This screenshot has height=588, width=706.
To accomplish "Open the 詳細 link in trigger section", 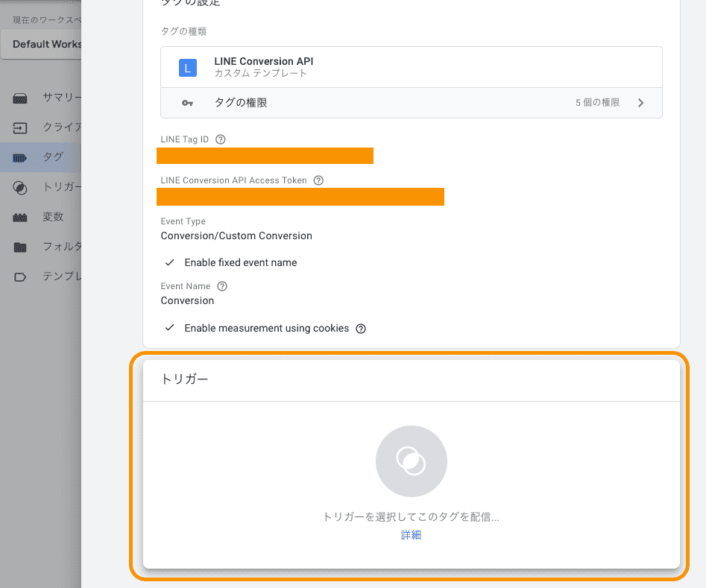I will (x=411, y=535).
